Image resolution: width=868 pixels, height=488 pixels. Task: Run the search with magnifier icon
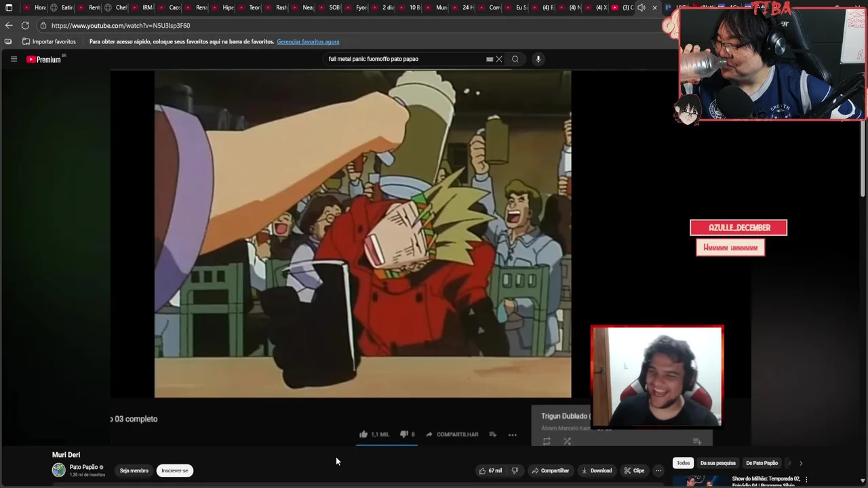[515, 59]
